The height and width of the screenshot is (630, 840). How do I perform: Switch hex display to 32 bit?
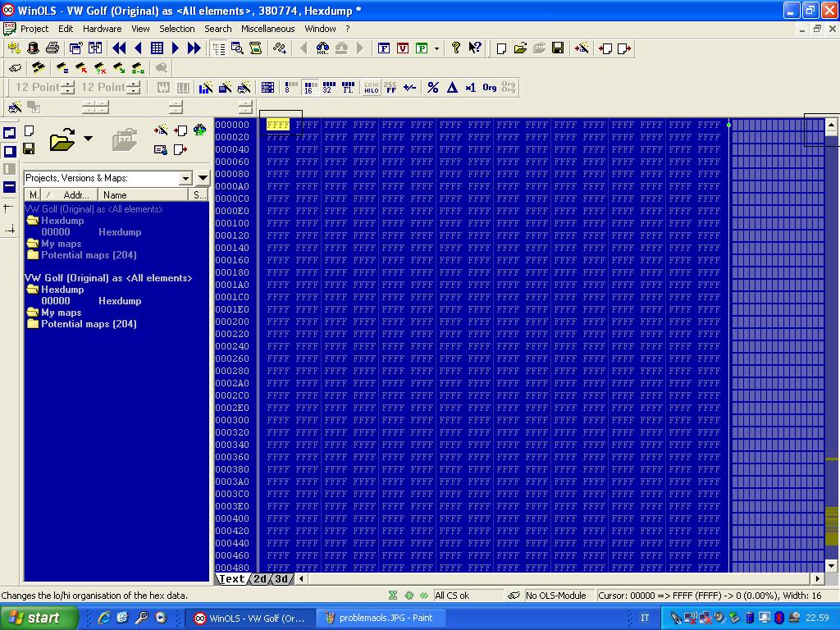click(329, 87)
